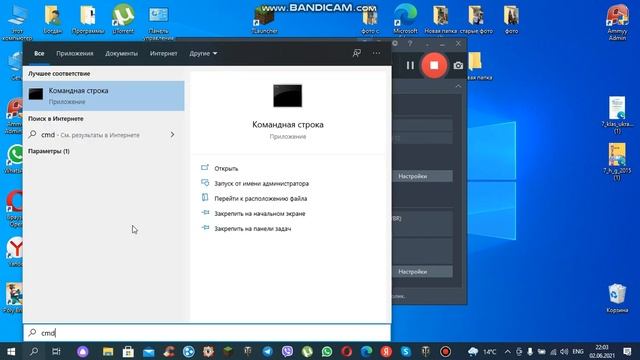The width and height of the screenshot is (640, 360).
Task: Open Bandicam settings gear in title bar
Action: point(395,43)
